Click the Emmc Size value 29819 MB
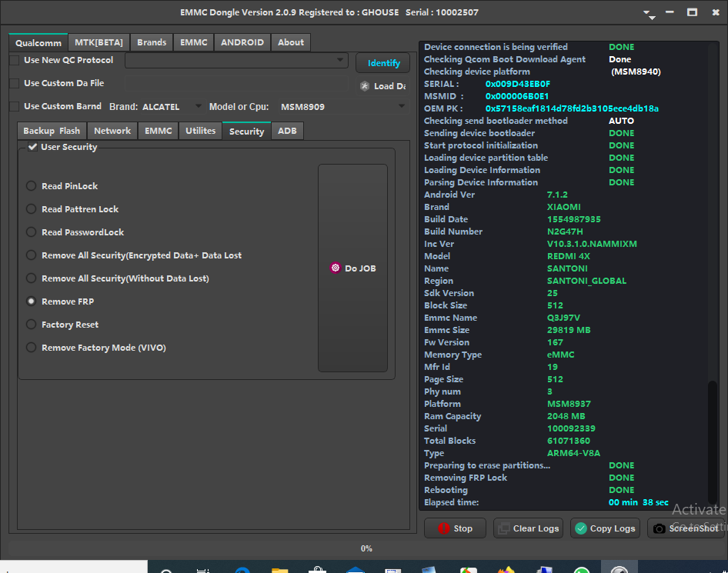The width and height of the screenshot is (728, 573). [x=569, y=330]
